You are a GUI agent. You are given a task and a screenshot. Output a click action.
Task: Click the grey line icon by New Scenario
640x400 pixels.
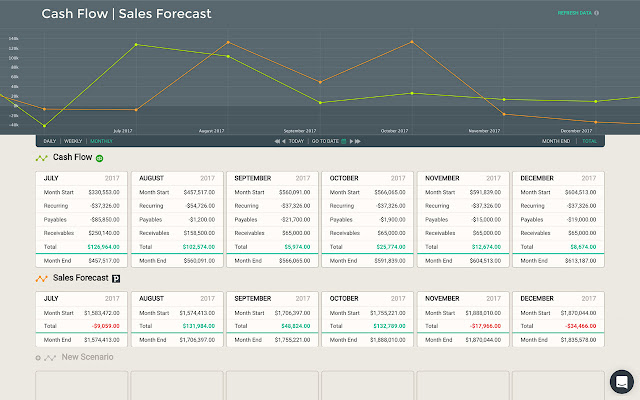50,358
